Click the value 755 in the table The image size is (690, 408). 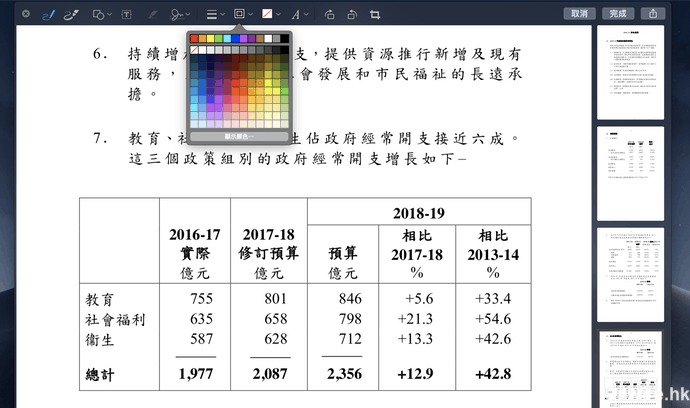tap(202, 299)
